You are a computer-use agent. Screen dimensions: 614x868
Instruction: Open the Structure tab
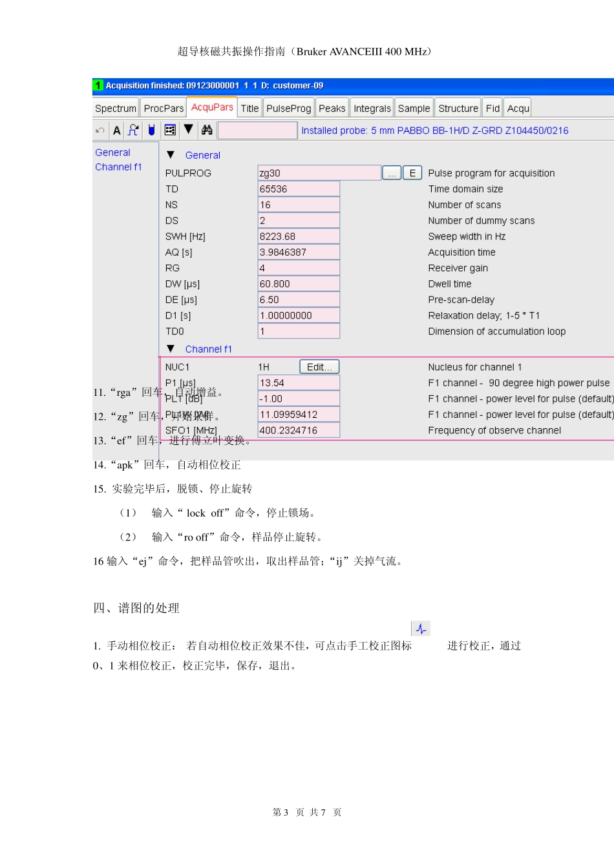(458, 108)
